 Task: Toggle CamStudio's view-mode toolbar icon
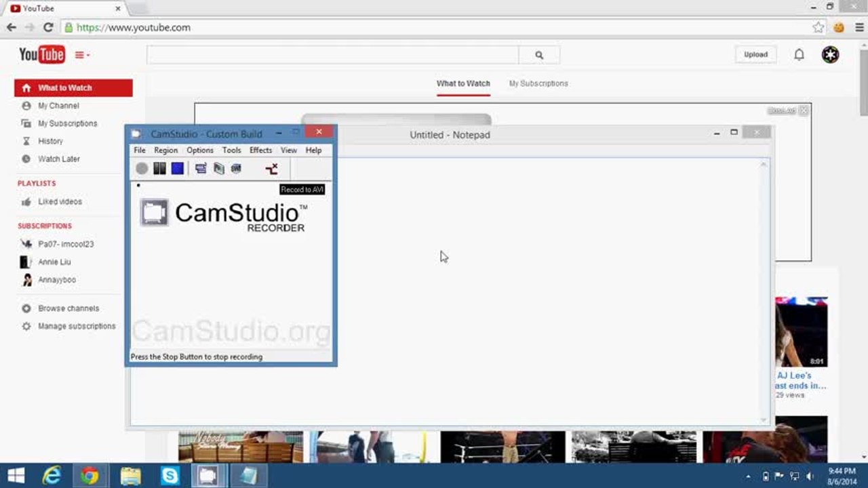click(201, 169)
